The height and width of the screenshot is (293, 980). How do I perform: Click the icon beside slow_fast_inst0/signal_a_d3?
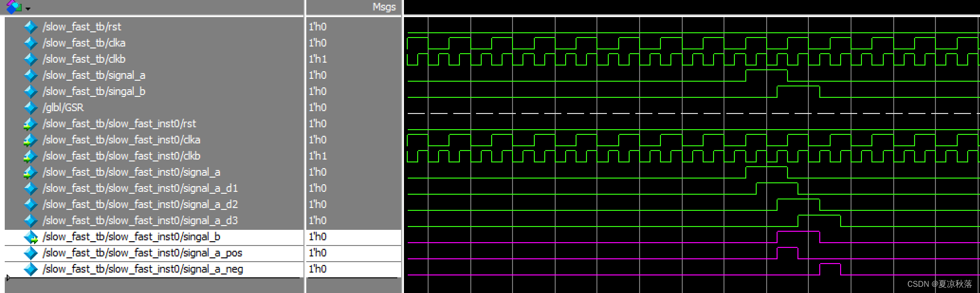click(x=31, y=221)
